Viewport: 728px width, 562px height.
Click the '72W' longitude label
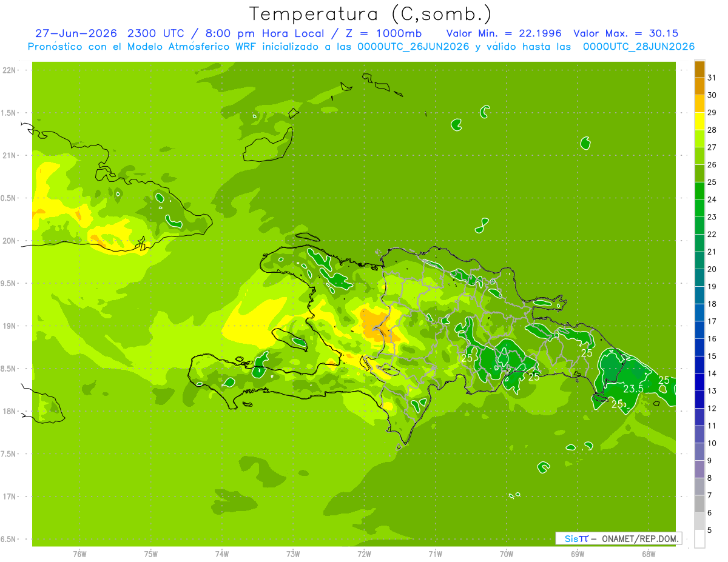click(x=364, y=554)
